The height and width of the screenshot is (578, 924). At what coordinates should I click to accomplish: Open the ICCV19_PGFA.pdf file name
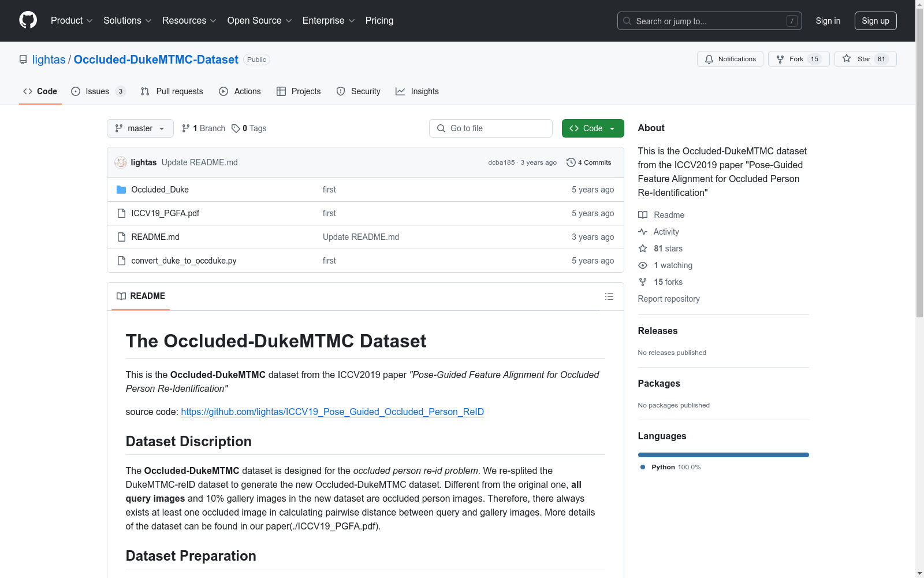[x=165, y=213]
